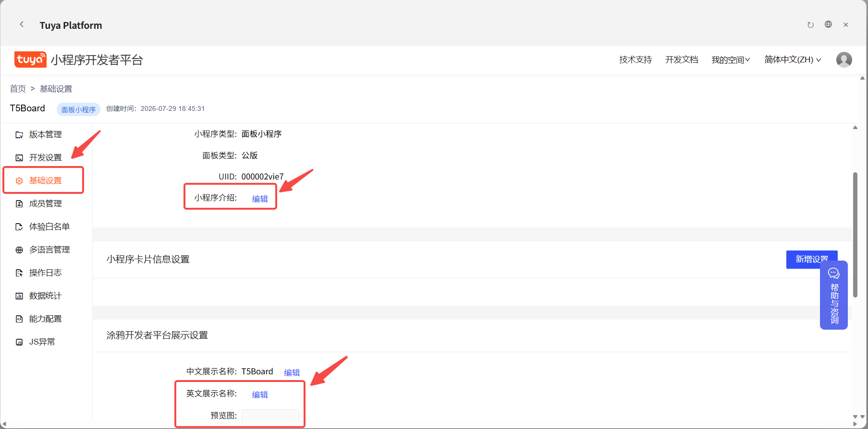Edit the 英文展示名称 value
The height and width of the screenshot is (429, 868).
pyautogui.click(x=260, y=394)
